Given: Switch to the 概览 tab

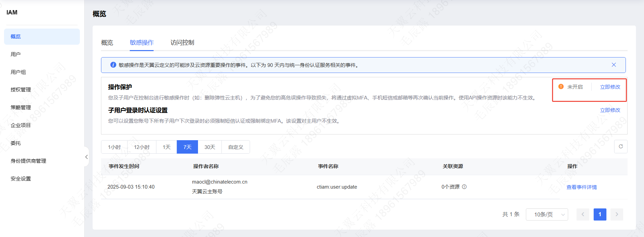Looking at the screenshot, I should tap(107, 43).
